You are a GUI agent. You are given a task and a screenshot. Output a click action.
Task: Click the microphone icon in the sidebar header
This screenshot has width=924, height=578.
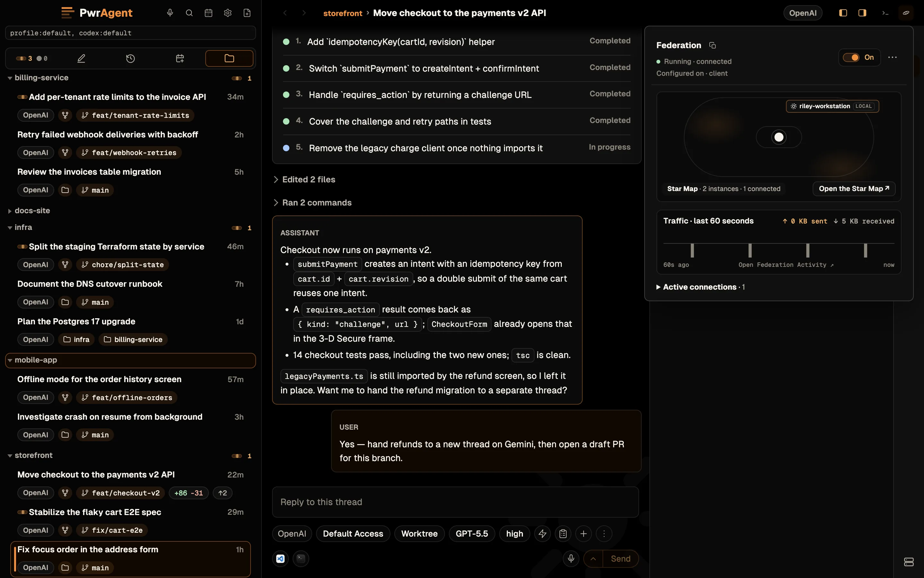pyautogui.click(x=170, y=13)
